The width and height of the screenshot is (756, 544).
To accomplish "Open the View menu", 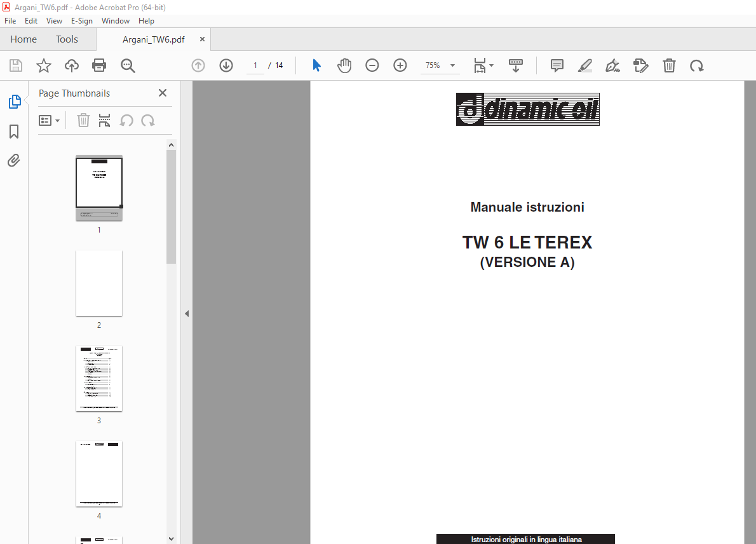I will point(54,21).
